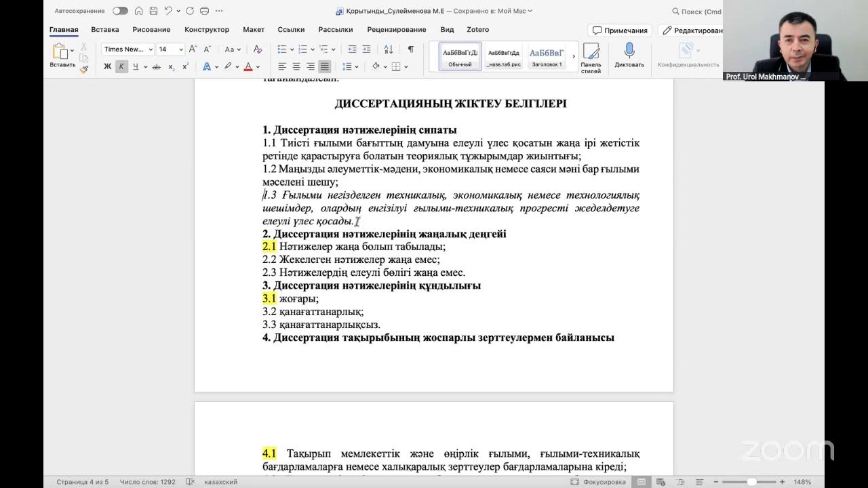This screenshot has height=488, width=868.
Task: Toggle underline Ч formatting
Action: (x=136, y=66)
